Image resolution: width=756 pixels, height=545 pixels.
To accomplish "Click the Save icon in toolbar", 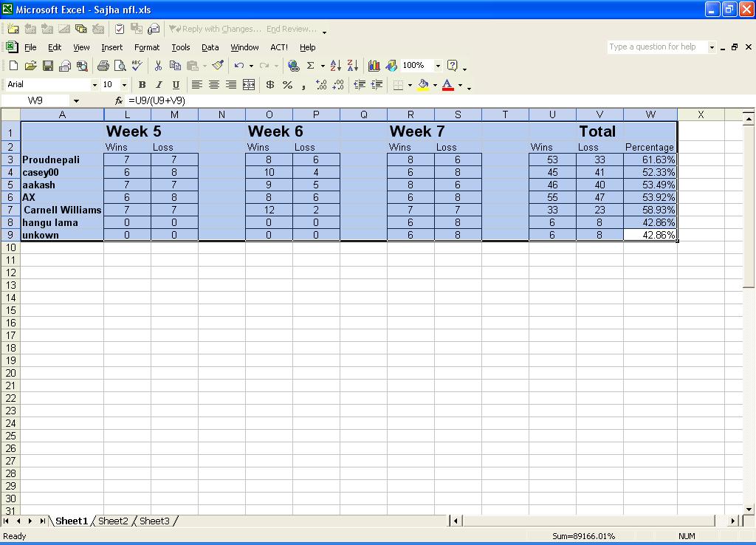I will click(x=48, y=66).
